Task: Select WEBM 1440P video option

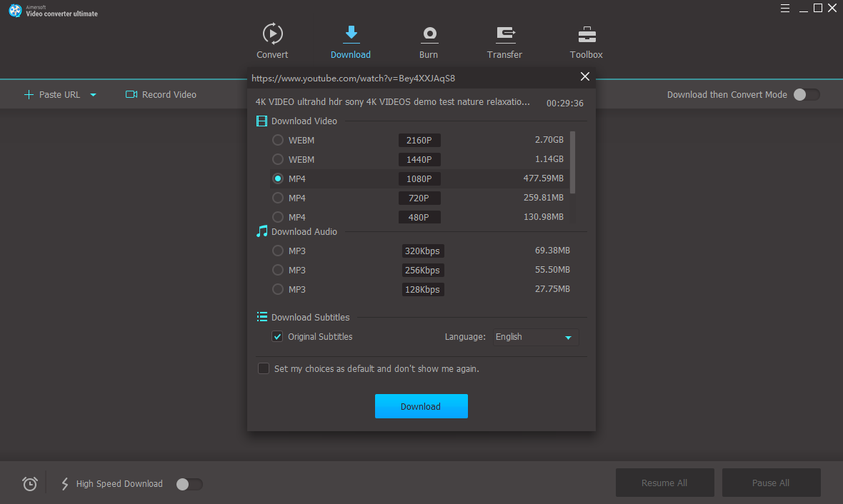Action: tap(277, 159)
